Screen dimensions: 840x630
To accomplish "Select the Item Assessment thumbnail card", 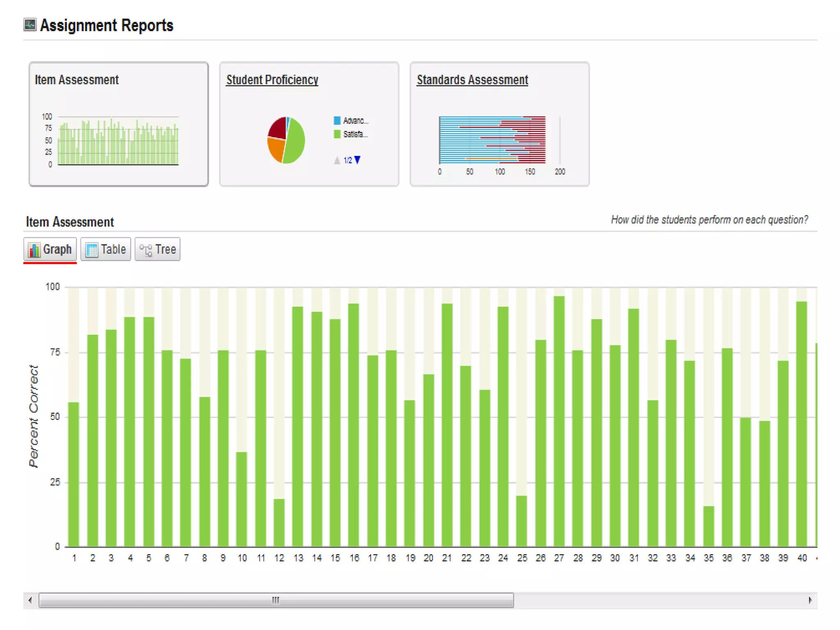I will pos(119,124).
